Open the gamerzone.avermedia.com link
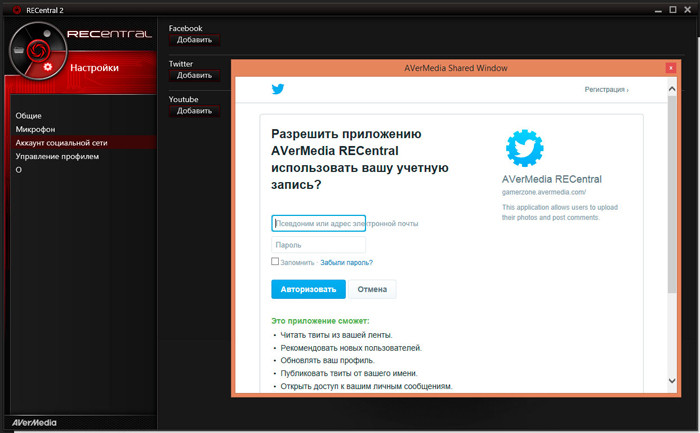The width and height of the screenshot is (700, 433). pos(544,192)
